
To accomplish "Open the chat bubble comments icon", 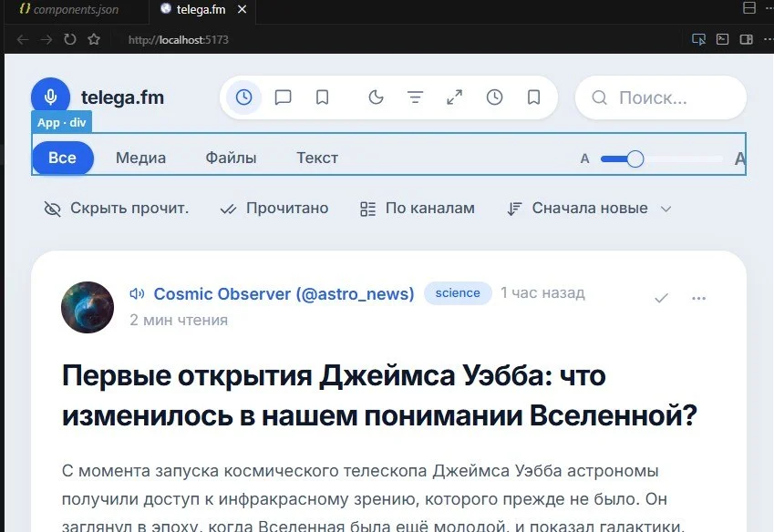I will tap(283, 97).
